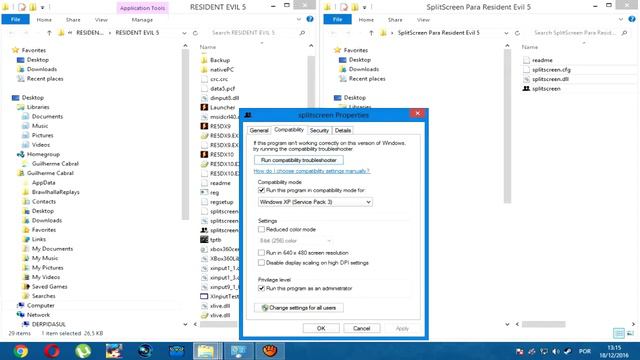The height and width of the screenshot is (360, 640).
Task: Open How do I choose compatibility settings link
Action: coord(311,171)
